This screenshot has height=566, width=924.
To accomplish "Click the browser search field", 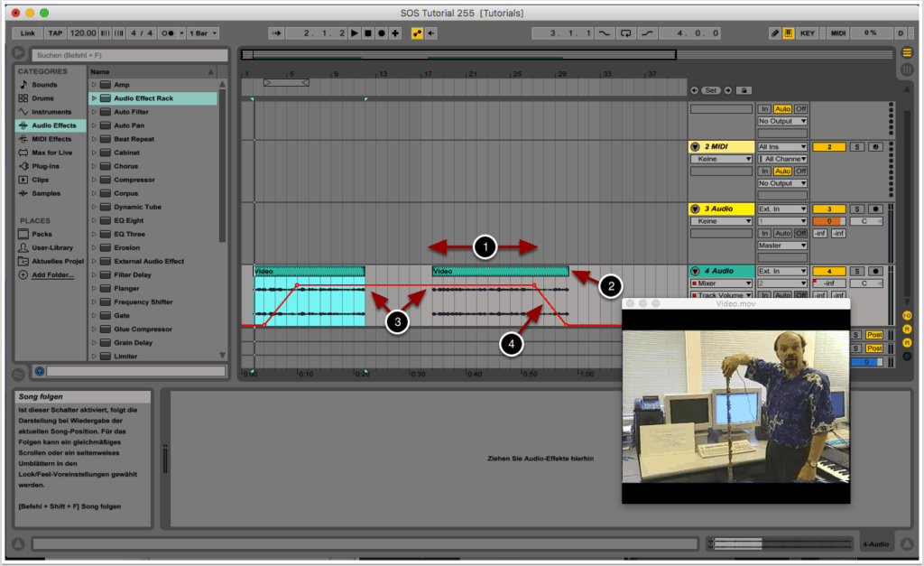I will coord(128,55).
